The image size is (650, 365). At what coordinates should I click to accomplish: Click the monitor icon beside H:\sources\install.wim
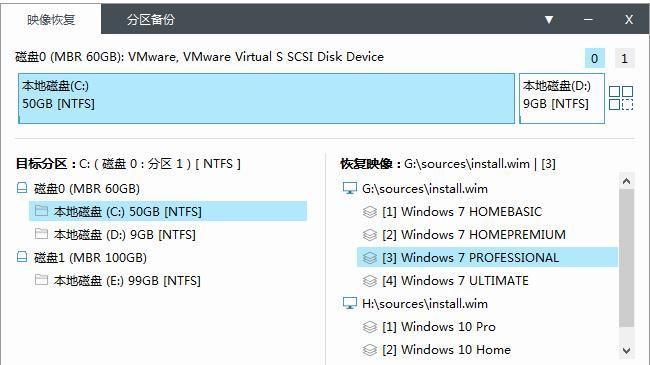(x=349, y=303)
